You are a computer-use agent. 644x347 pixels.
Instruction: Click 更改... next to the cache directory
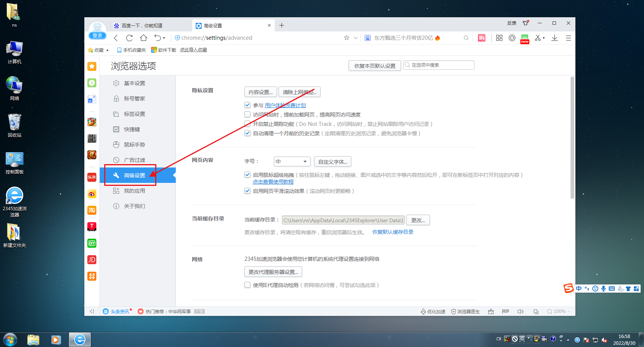pyautogui.click(x=418, y=220)
